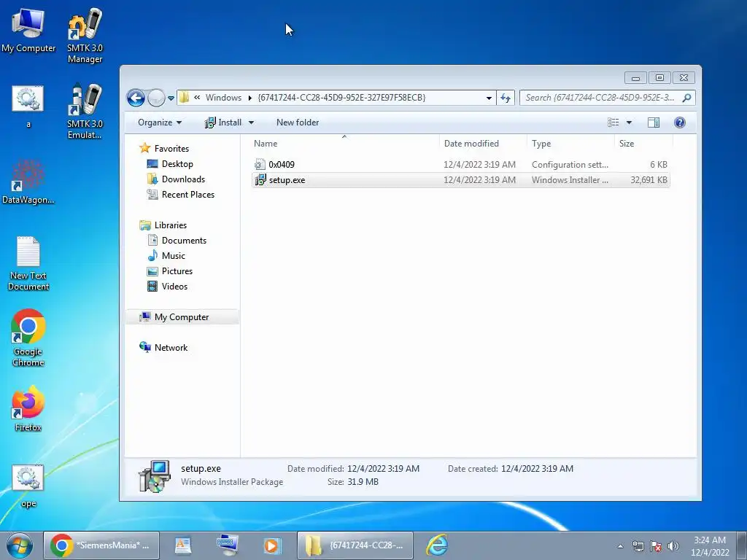
Task: Click the volume speaker tray icon
Action: (673, 546)
